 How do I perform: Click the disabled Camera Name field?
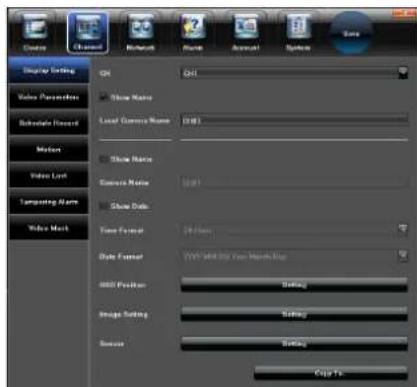point(294,182)
